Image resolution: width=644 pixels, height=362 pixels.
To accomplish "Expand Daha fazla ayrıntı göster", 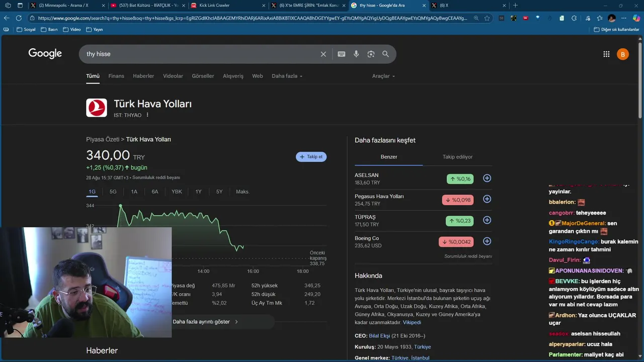I will pyautogui.click(x=205, y=322).
